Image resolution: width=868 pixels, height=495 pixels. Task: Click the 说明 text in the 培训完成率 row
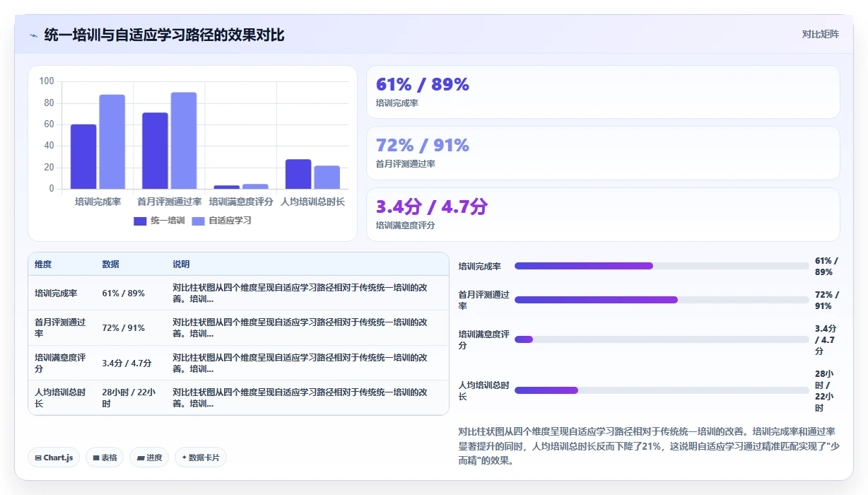(300, 293)
